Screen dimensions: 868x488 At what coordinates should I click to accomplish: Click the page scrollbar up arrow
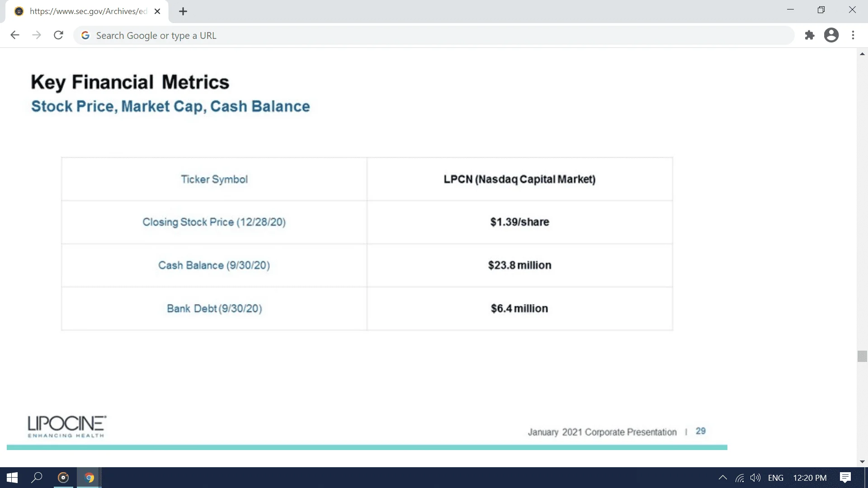[x=862, y=53]
